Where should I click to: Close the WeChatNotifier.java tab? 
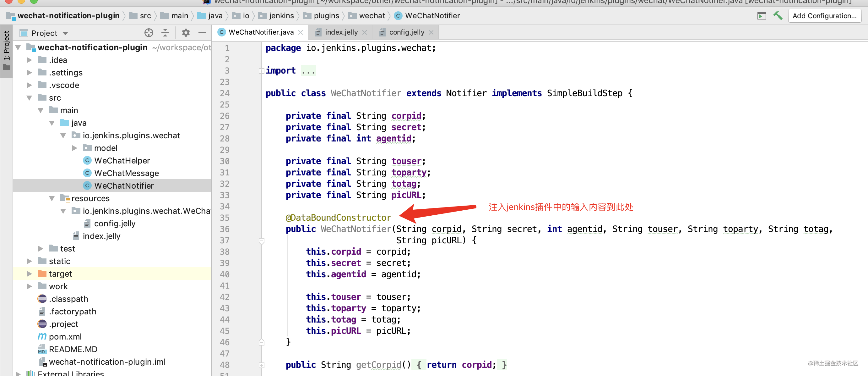[301, 32]
